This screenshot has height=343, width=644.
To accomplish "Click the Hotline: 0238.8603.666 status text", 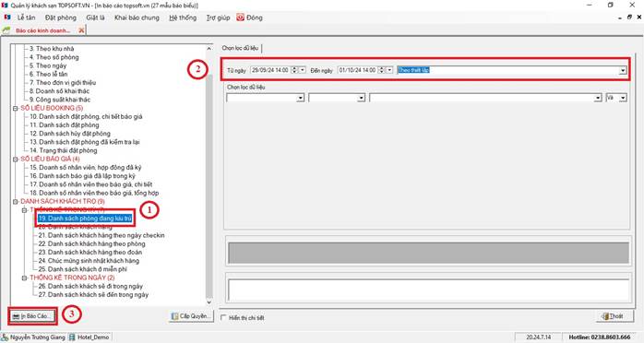I will (x=600, y=337).
